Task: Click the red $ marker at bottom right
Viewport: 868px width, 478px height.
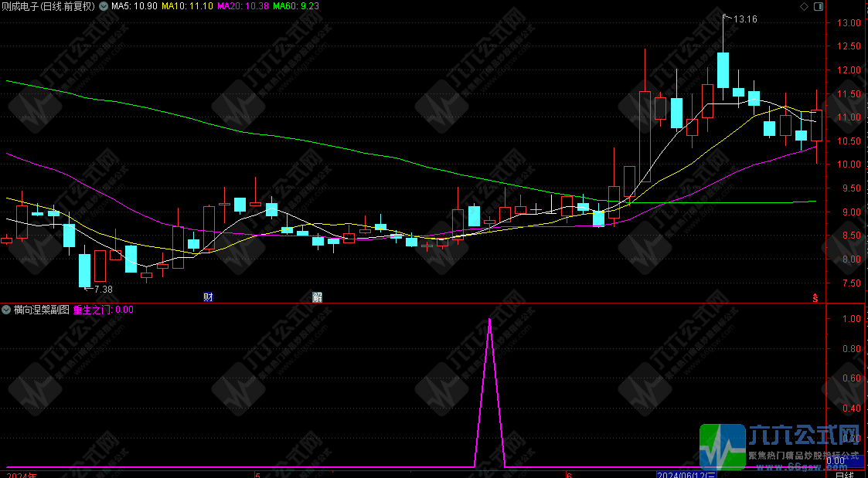Action: click(x=814, y=297)
